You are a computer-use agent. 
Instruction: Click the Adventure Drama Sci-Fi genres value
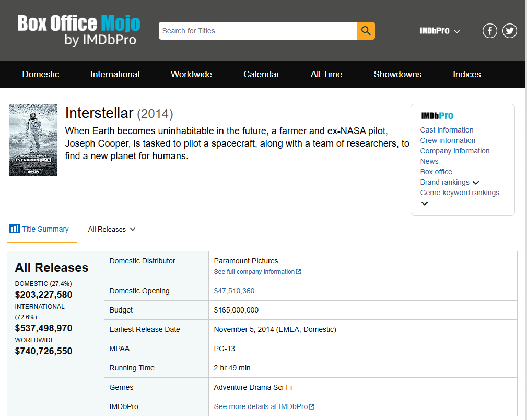tap(253, 387)
